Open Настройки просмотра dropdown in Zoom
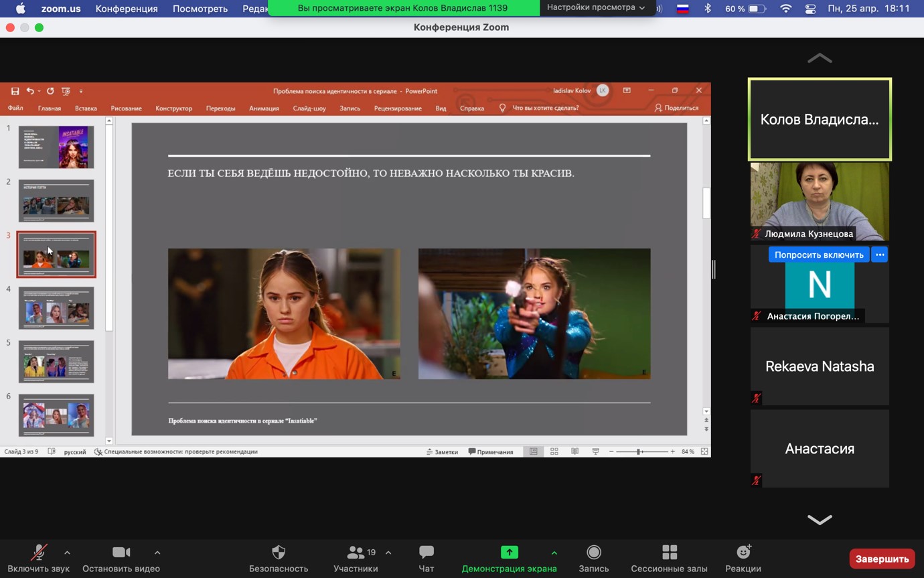This screenshot has height=578, width=924. (x=596, y=7)
